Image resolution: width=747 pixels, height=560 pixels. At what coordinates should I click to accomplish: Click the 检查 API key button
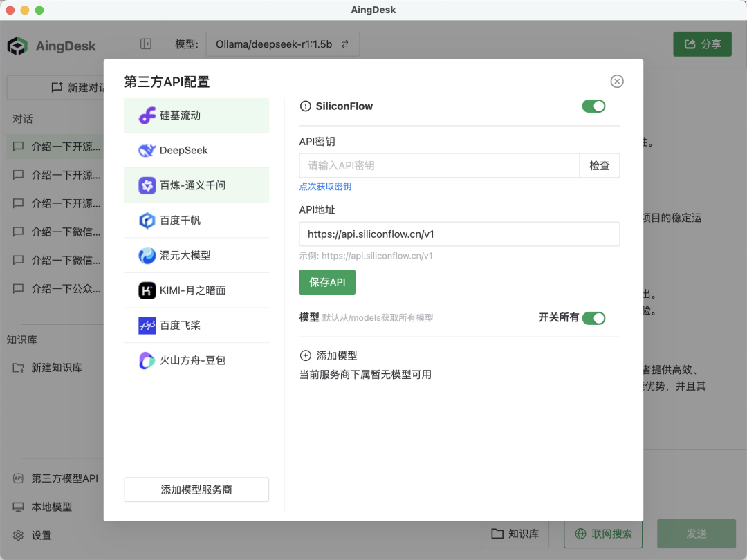coord(599,166)
